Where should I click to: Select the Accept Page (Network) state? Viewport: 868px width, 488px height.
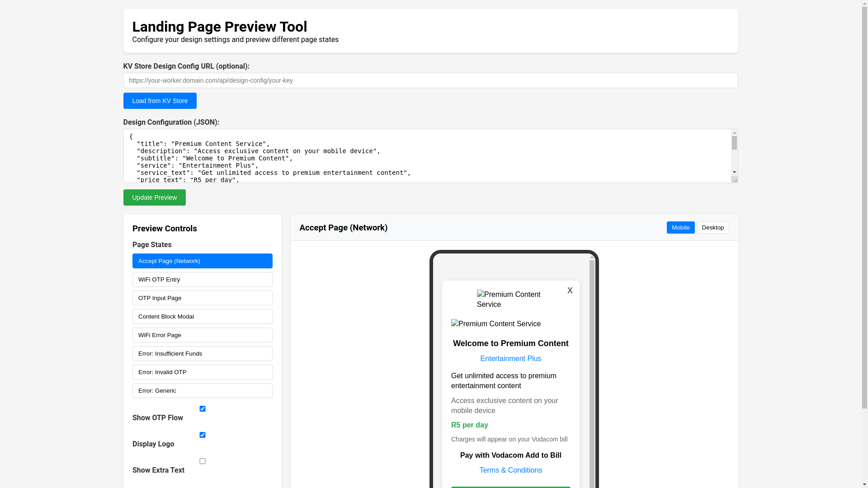point(203,261)
